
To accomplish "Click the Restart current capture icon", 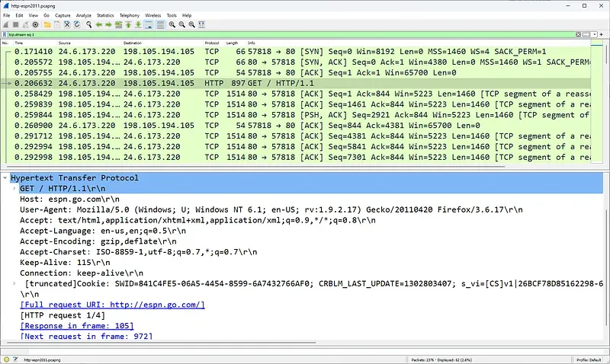I will (x=25, y=25).
